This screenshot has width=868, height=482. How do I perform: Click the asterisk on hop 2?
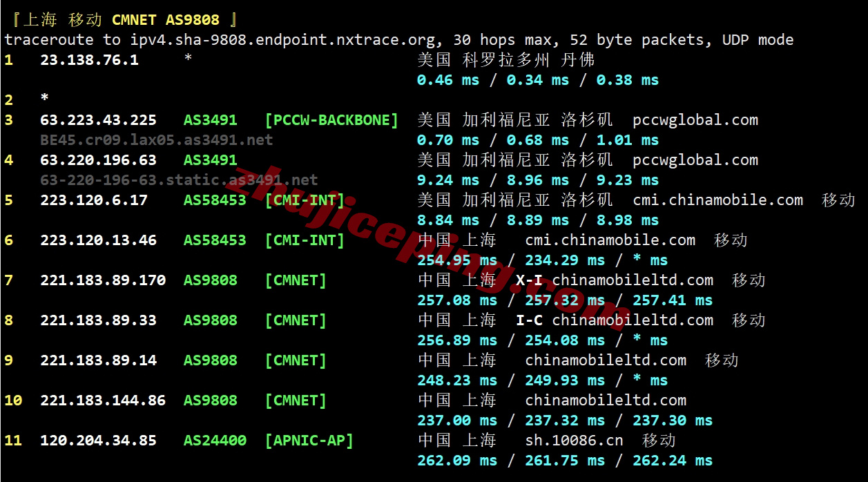pos(43,99)
